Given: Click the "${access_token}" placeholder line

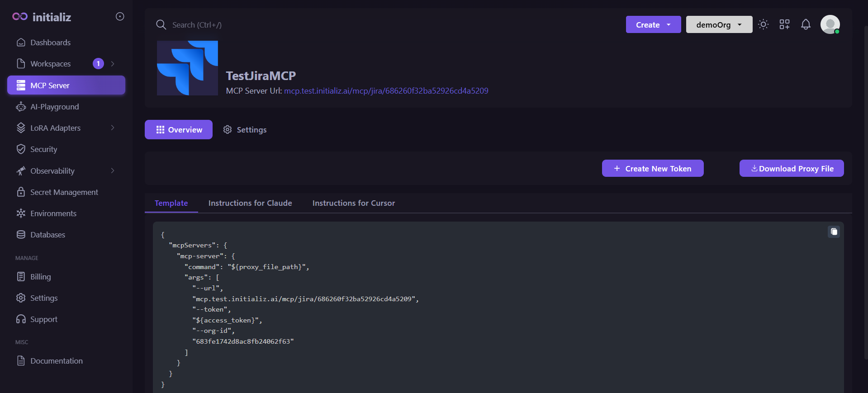Looking at the screenshot, I should [227, 320].
